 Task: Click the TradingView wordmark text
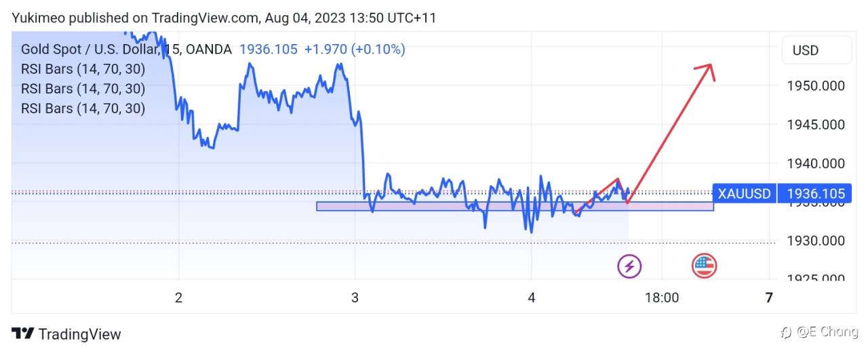79,334
